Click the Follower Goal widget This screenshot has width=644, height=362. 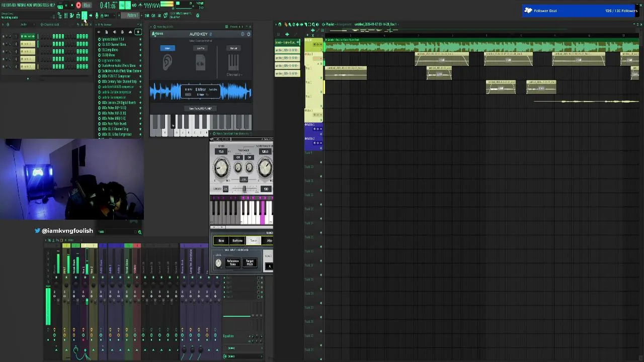tap(580, 11)
